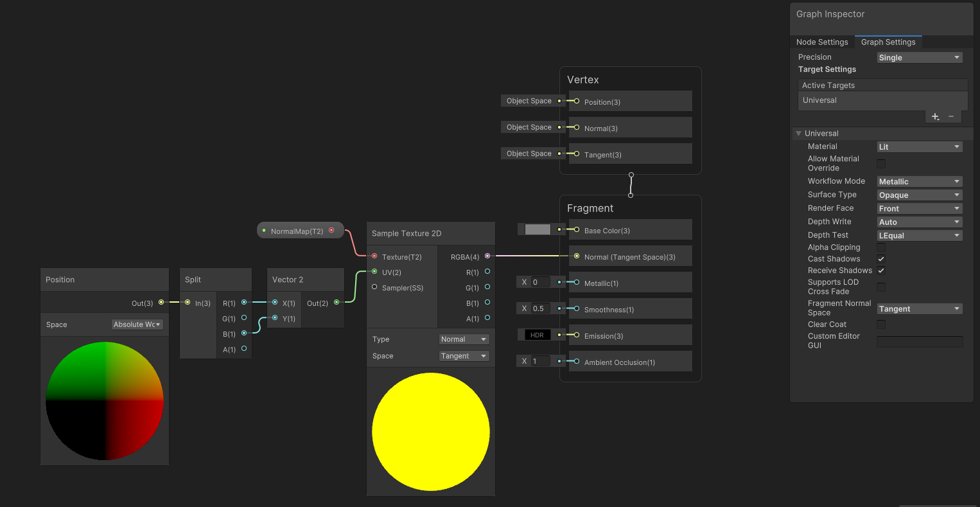Click the Smoothness value field

(539, 308)
